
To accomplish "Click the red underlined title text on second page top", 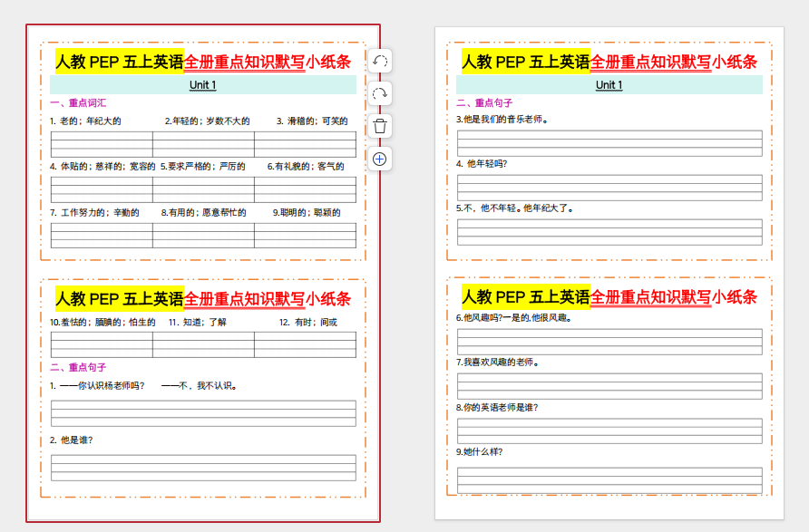I will point(674,62).
